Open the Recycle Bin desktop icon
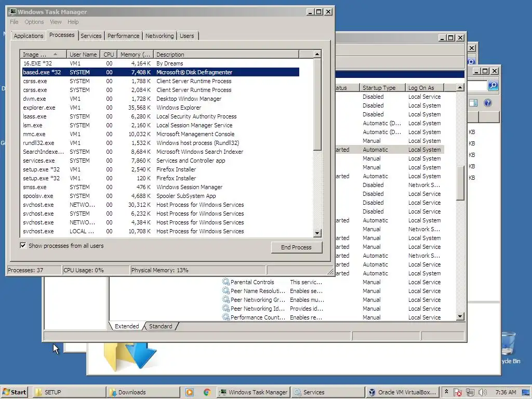This screenshot has width=532, height=399. (509, 348)
